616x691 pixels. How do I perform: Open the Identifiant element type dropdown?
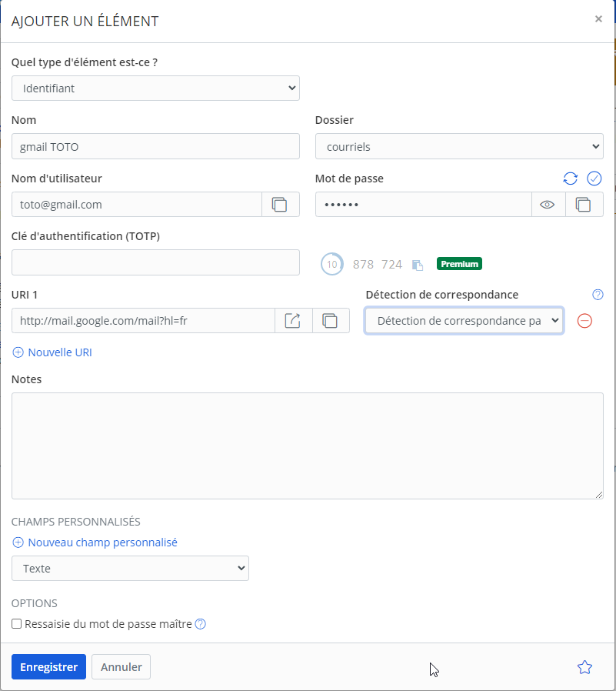click(x=155, y=88)
